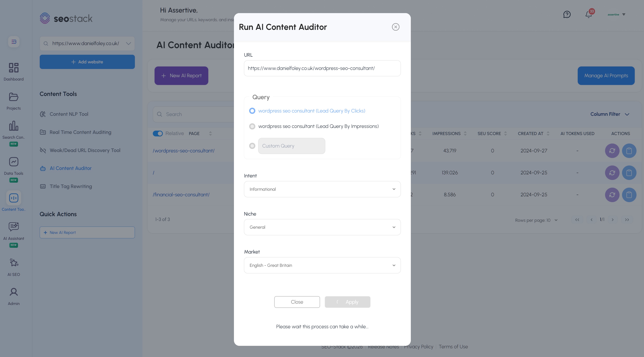Select the Lead Query By Clicks radio

tap(252, 111)
